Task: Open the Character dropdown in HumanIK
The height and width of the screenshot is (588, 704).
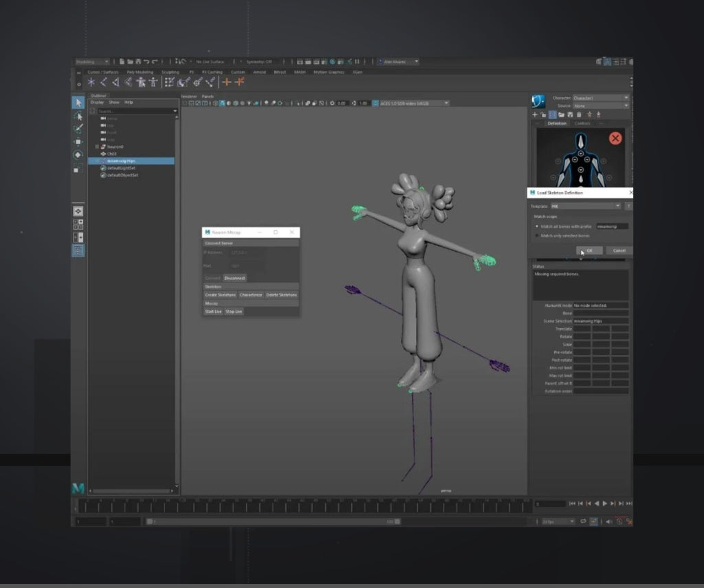Action: pos(601,98)
